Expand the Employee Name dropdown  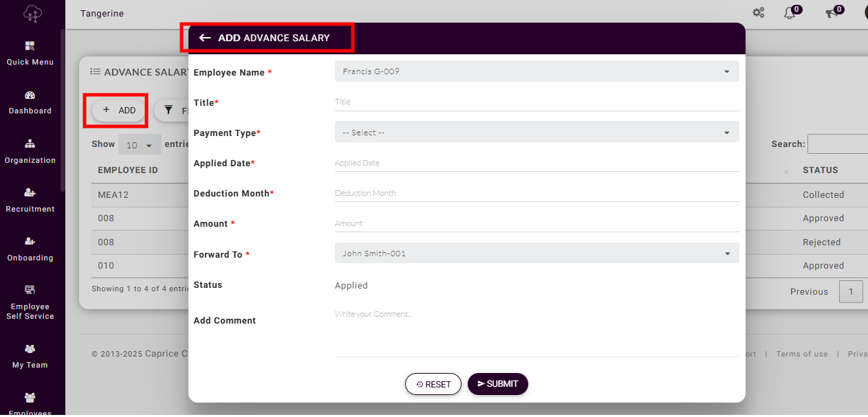coord(536,71)
